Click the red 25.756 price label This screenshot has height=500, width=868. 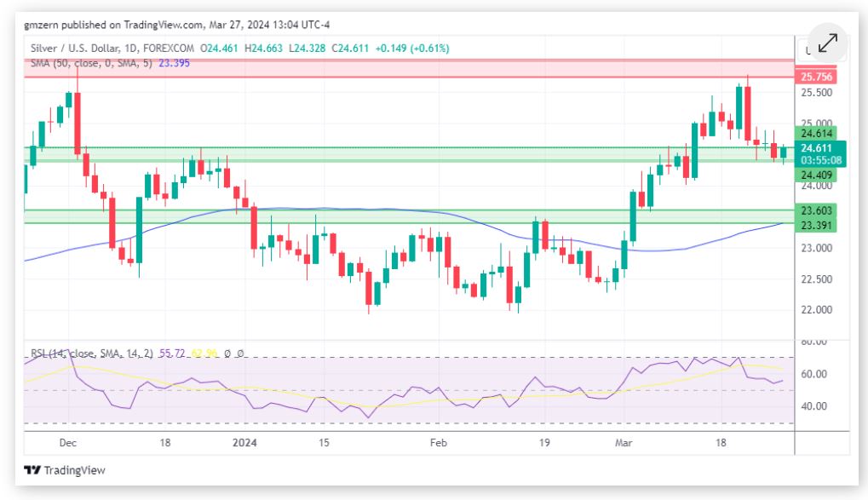coord(816,77)
